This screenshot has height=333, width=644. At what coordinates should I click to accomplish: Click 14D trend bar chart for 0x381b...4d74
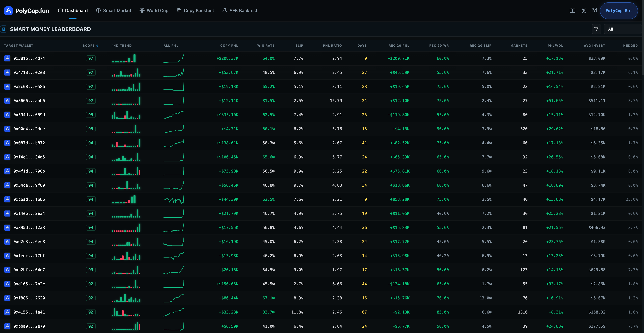tap(124, 58)
